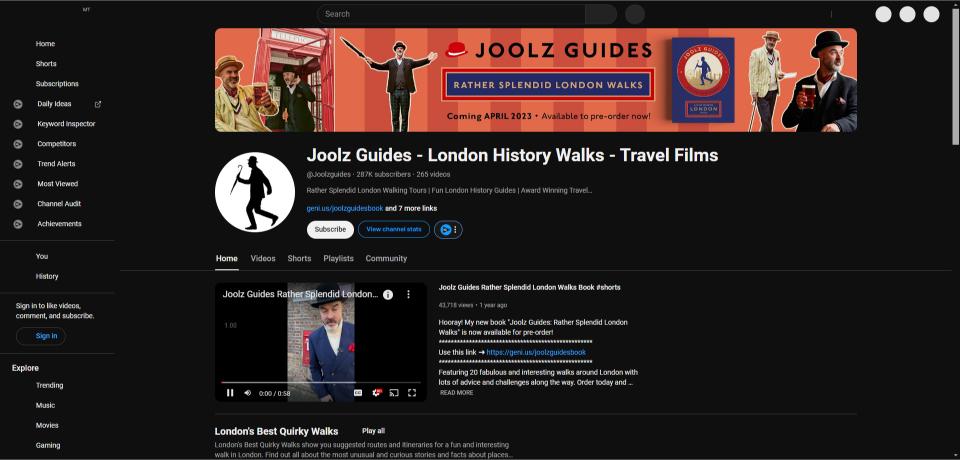
Task: Switch to the Community tab
Action: pos(386,258)
